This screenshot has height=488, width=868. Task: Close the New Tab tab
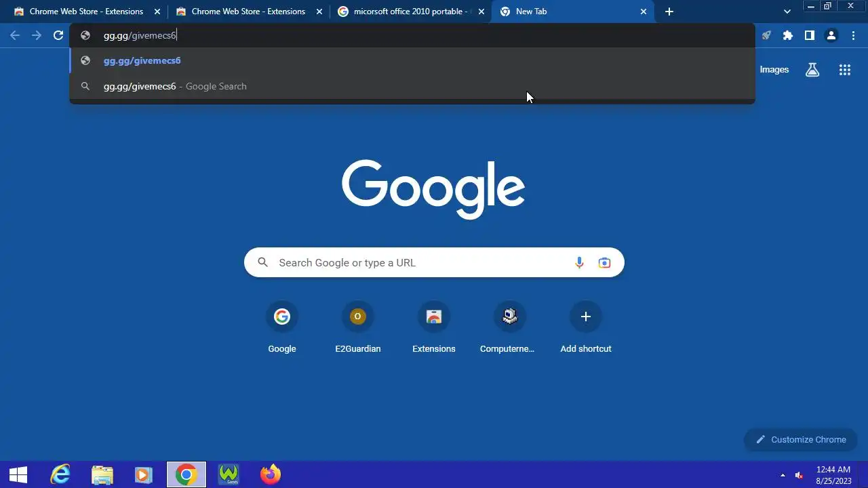pos(644,12)
